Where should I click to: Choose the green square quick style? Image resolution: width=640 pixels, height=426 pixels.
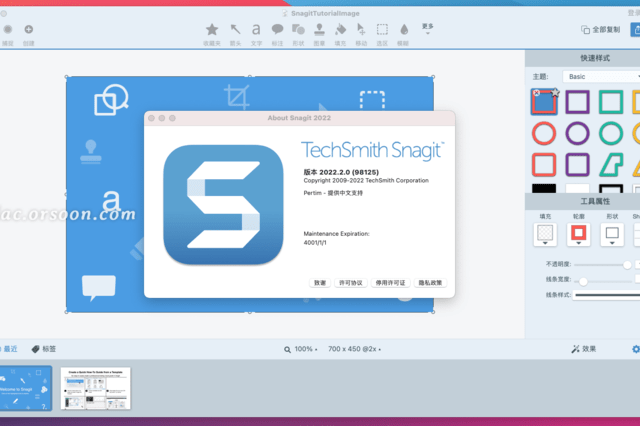click(611, 102)
